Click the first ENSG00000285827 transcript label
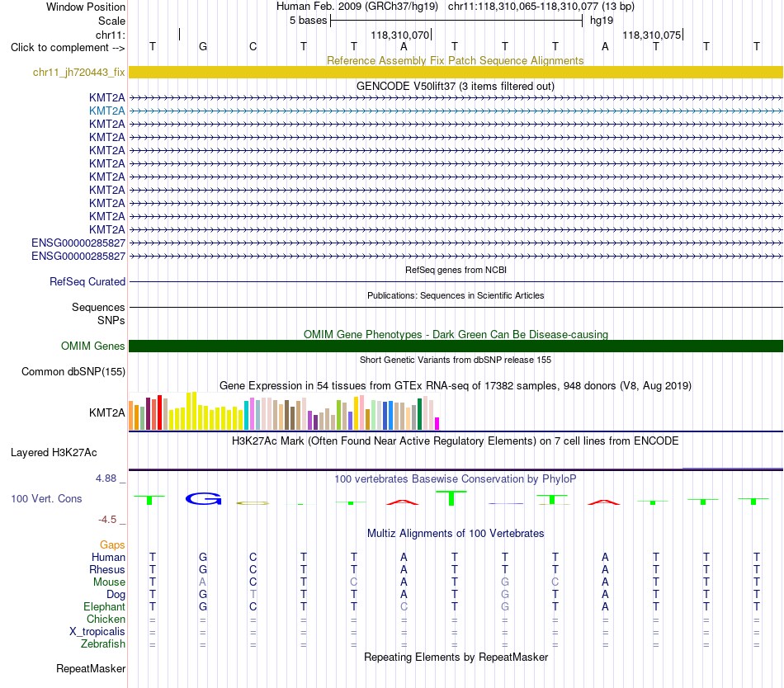 [78, 243]
